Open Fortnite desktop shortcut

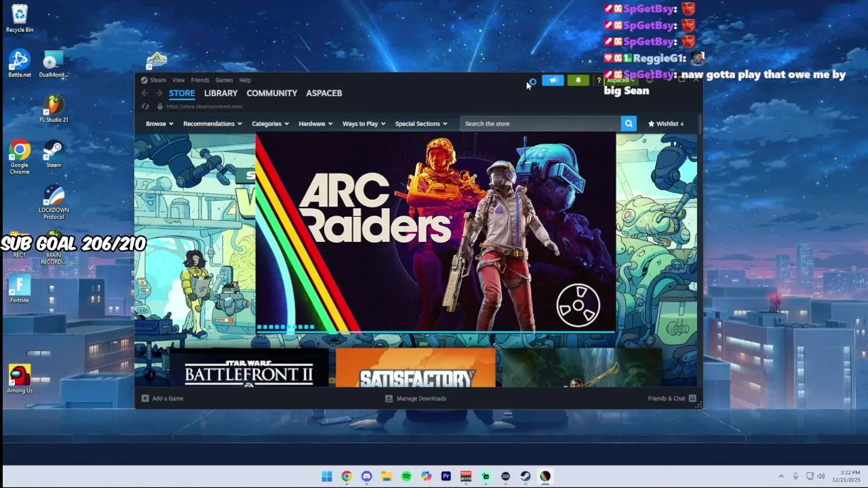point(20,289)
